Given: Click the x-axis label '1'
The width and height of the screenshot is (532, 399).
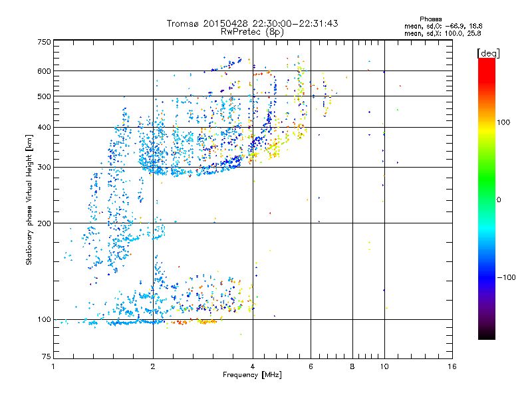Looking at the screenshot, I should pos(53,366).
